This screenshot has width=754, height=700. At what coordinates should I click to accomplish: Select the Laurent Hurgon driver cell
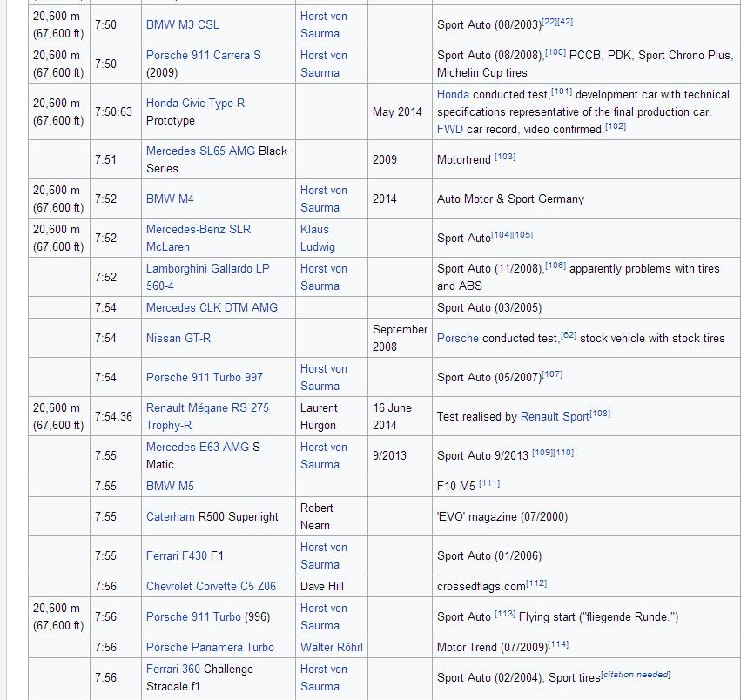[x=332, y=416]
